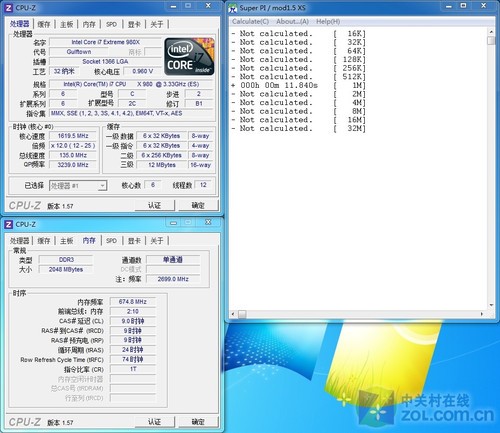This screenshot has height=433, width=500.
Task: Click the Socket 1366 LGA value
Action: [x=105, y=62]
